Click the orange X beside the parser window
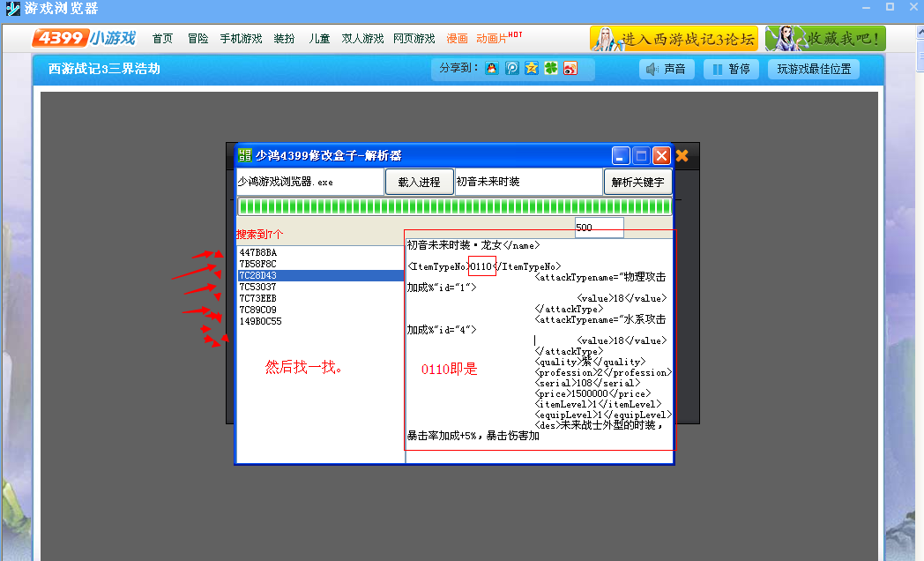 [682, 155]
